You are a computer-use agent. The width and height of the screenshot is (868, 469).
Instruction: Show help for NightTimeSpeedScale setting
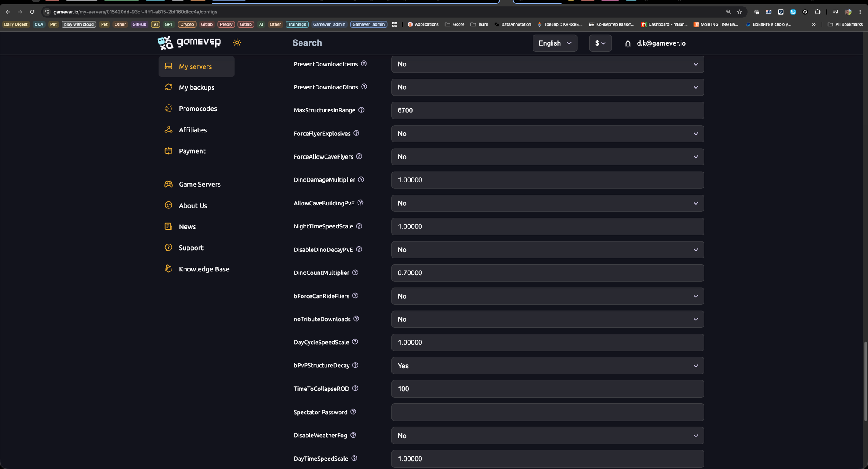click(359, 226)
